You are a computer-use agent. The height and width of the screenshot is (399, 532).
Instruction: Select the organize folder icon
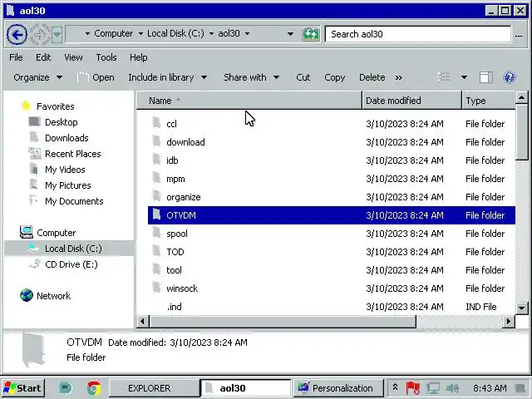[x=156, y=196]
